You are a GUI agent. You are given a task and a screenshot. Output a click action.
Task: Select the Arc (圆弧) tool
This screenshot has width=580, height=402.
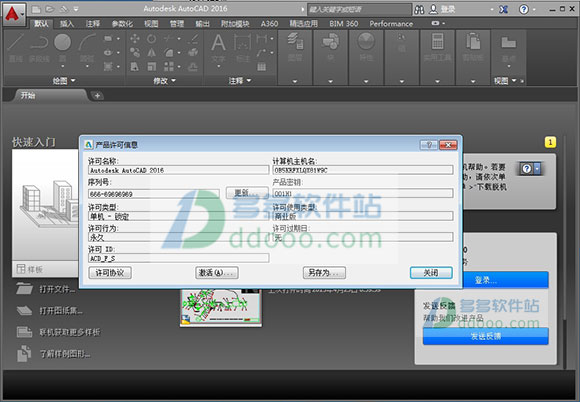(87, 47)
